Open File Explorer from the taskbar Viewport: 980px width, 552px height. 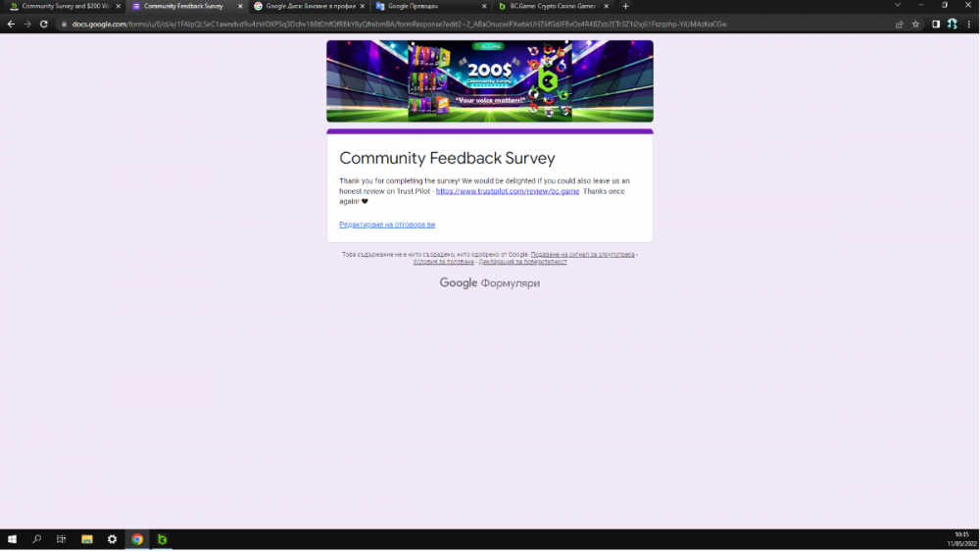[x=87, y=539]
